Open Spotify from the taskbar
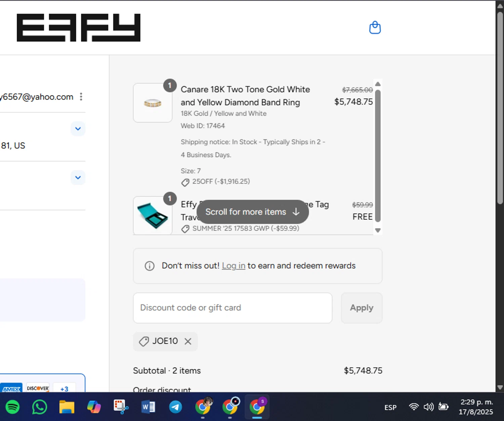 [13, 407]
